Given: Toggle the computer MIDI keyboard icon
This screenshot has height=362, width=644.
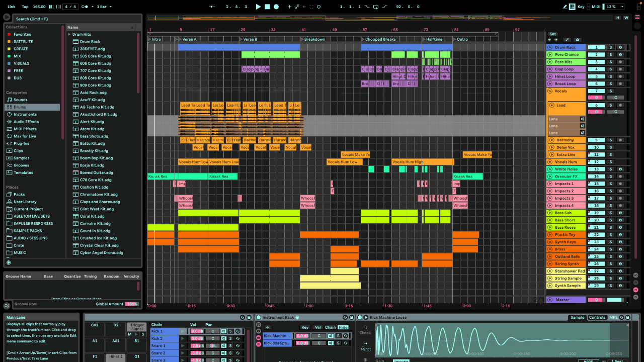Looking at the screenshot, I should (x=572, y=7).
